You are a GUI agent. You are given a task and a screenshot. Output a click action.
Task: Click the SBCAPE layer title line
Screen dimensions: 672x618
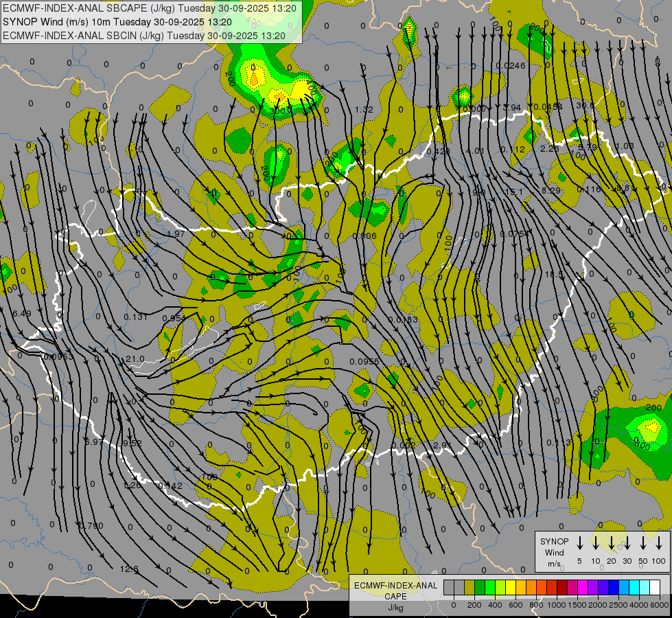(150, 8)
